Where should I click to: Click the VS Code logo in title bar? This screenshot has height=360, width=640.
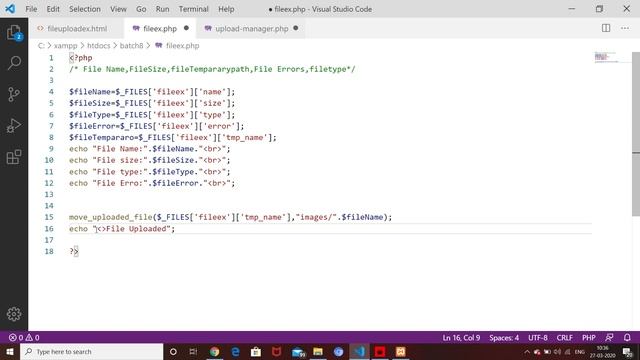[x=10, y=9]
